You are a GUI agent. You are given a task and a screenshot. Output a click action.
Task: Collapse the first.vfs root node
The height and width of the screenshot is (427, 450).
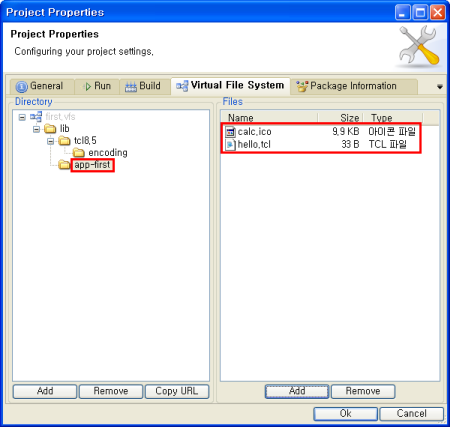(22, 117)
